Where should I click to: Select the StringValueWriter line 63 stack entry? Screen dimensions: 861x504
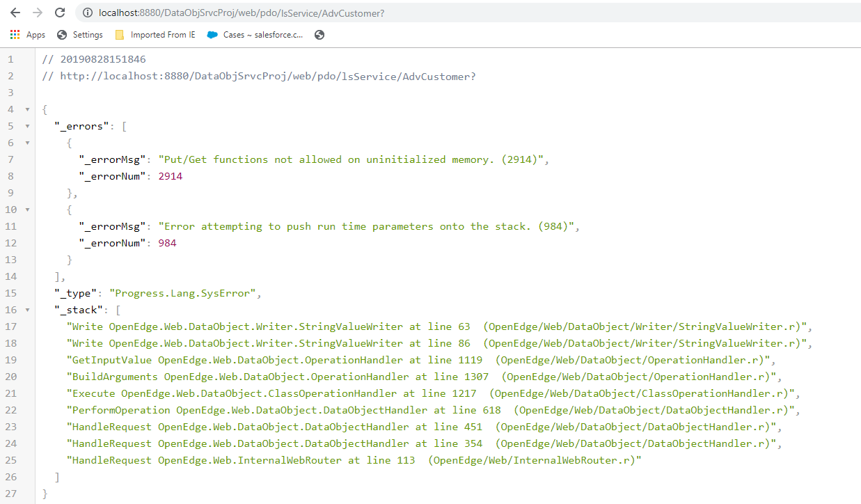coord(437,326)
